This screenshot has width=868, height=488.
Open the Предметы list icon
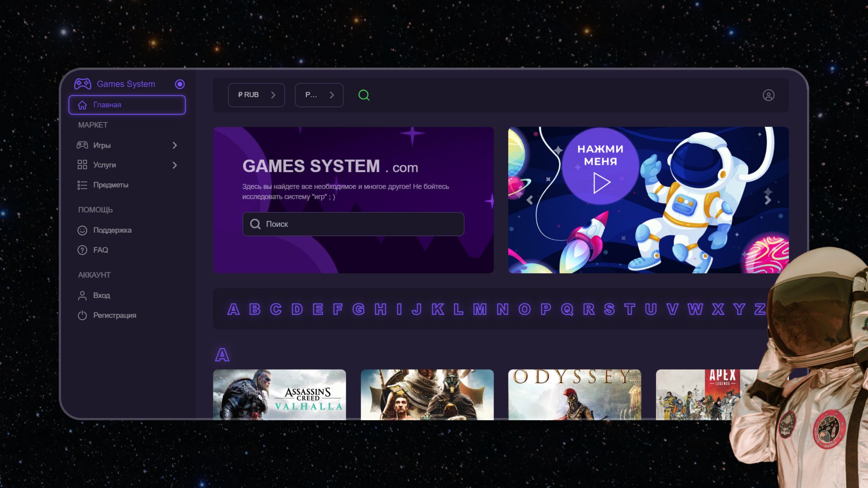pos(82,185)
